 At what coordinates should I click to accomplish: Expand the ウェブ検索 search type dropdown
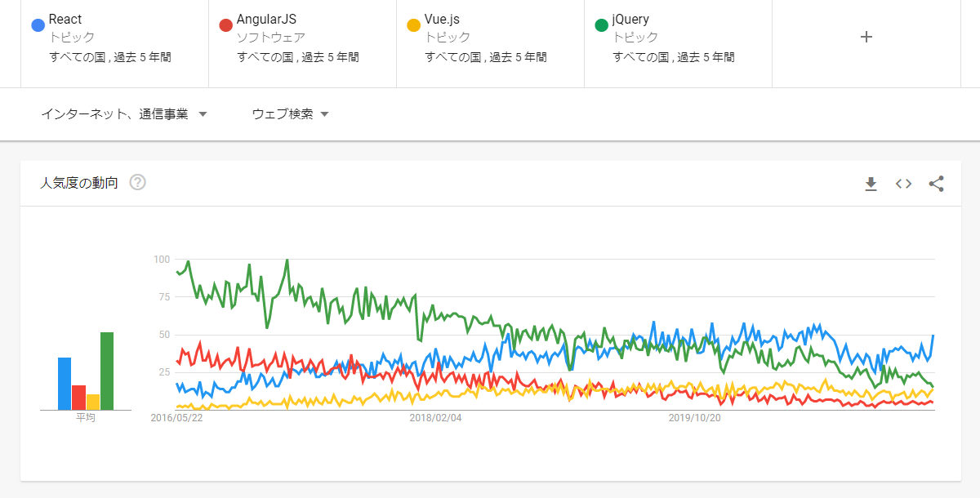click(290, 114)
